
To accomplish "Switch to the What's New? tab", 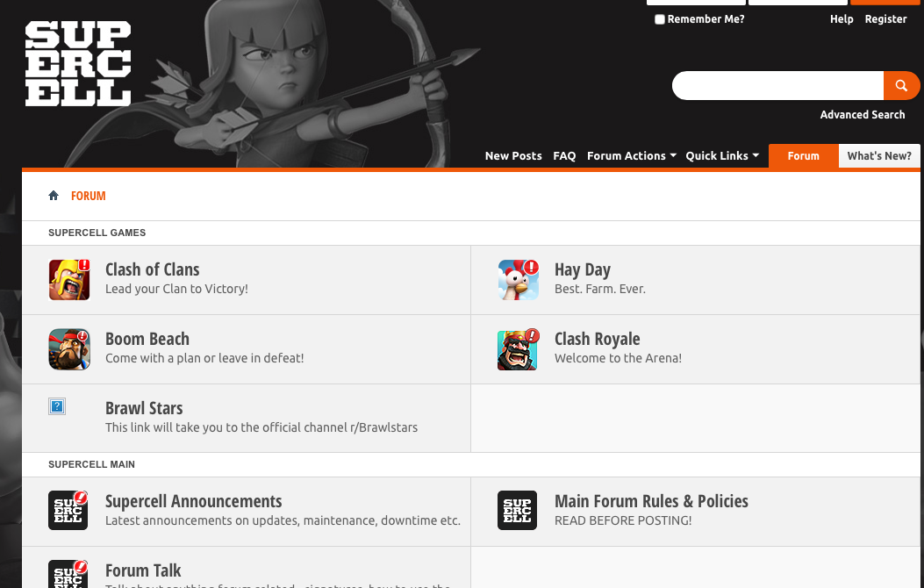I will pyautogui.click(x=879, y=155).
